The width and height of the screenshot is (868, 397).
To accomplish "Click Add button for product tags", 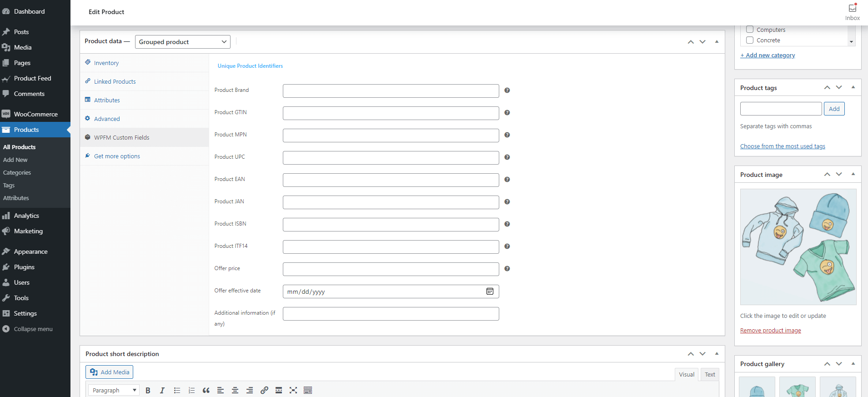I will (x=834, y=109).
